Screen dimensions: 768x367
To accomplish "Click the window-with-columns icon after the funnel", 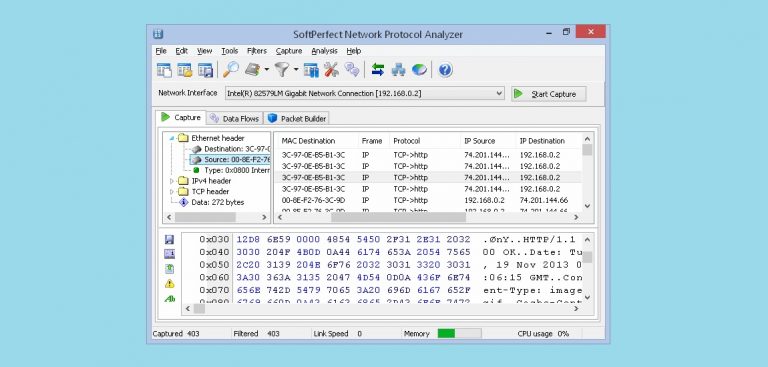I will pos(311,70).
